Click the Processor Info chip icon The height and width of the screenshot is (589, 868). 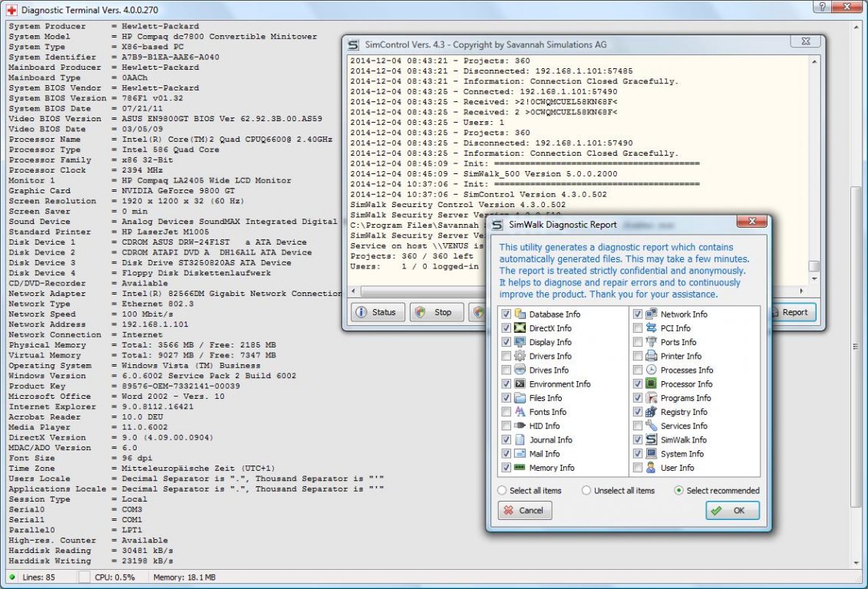tap(652, 383)
